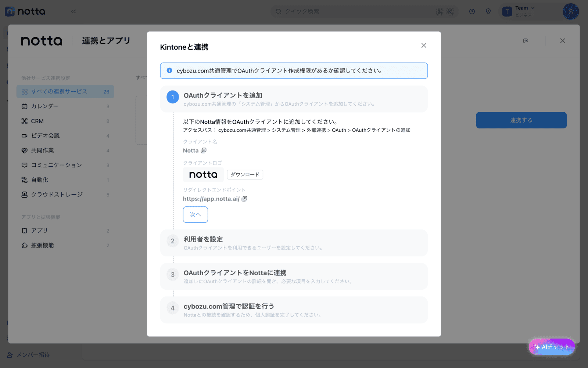
Task: Close the 連携とアプリ panel
Action: coord(563,41)
